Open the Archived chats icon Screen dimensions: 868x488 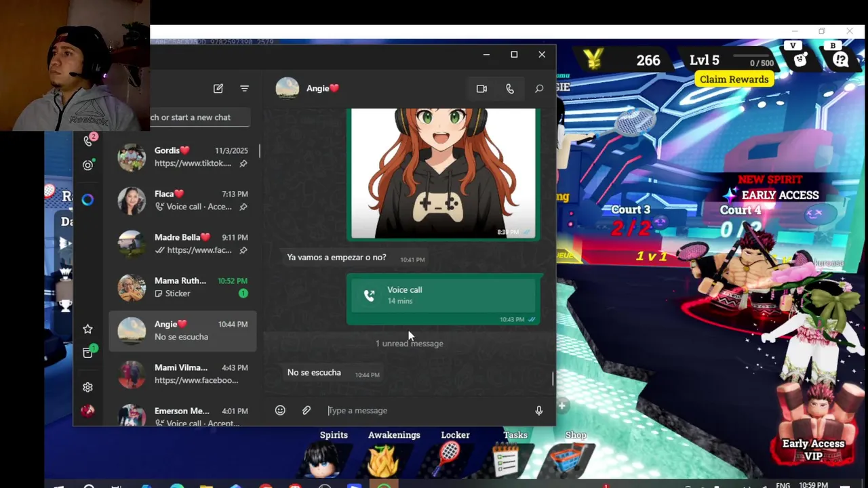tap(87, 352)
